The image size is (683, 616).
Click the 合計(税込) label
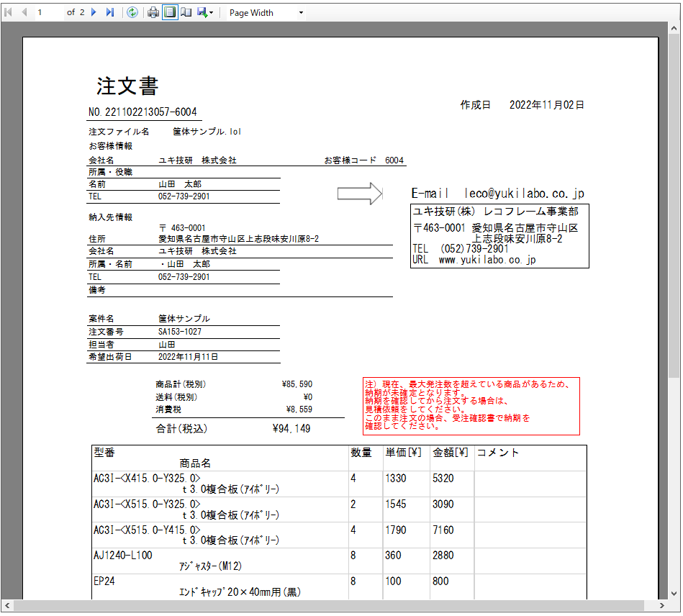pos(181,429)
